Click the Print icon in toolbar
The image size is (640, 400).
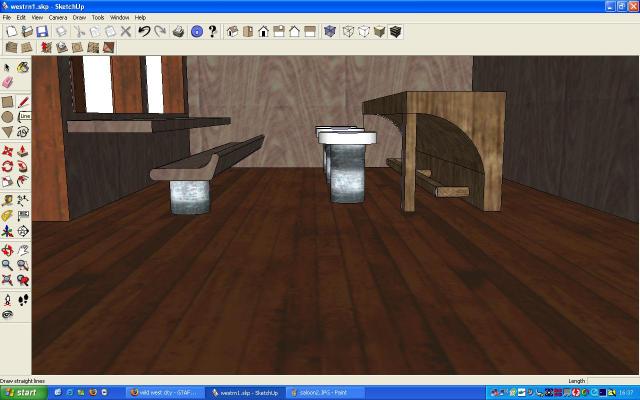tap(178, 32)
